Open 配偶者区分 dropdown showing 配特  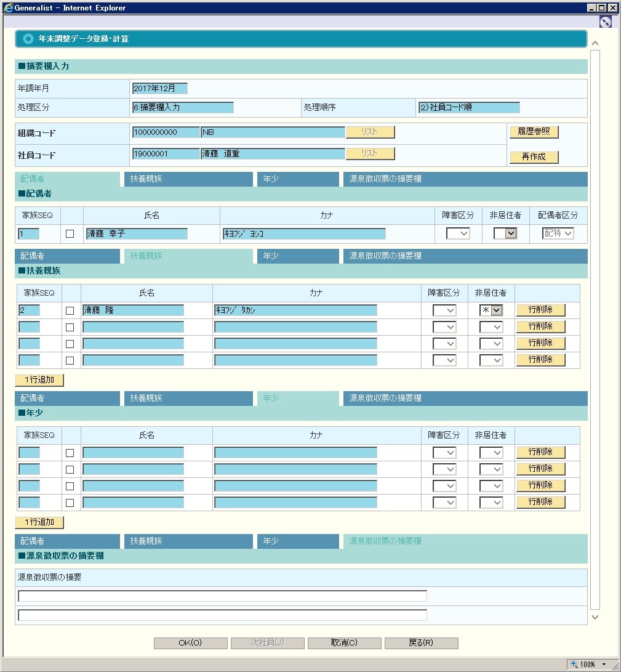558,233
